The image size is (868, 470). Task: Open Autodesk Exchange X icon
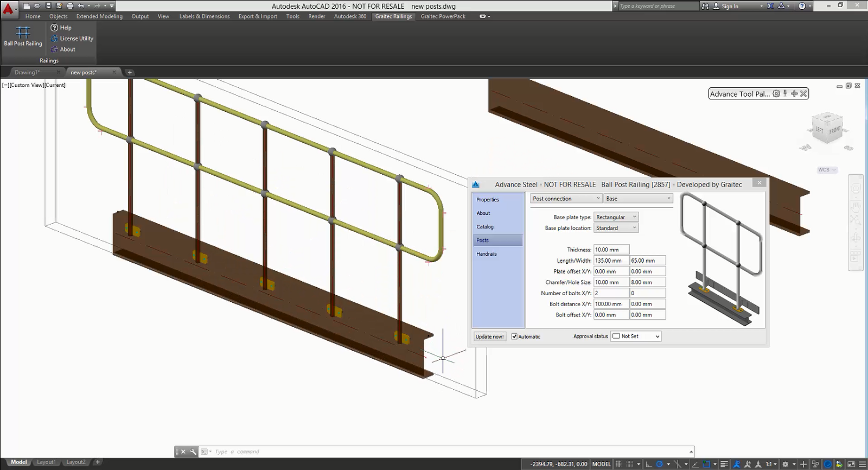770,6
